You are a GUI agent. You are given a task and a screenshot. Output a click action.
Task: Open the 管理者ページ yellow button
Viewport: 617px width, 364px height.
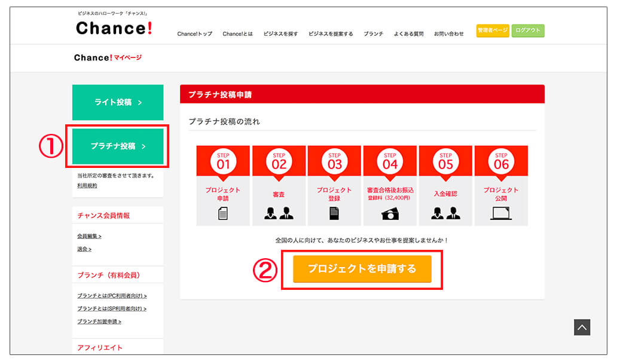coord(493,30)
